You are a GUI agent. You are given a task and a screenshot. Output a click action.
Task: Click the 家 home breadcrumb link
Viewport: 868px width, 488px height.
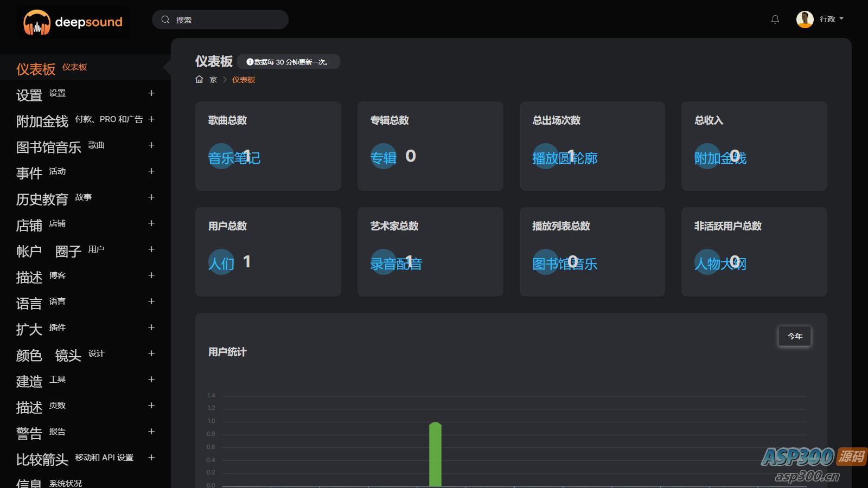[x=213, y=80]
